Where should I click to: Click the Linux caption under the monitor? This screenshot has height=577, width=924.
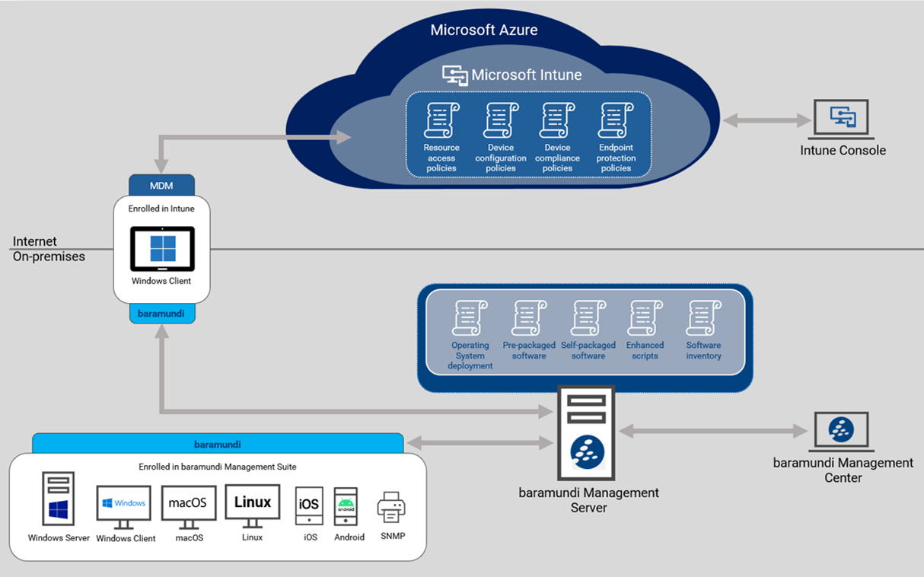click(x=252, y=537)
